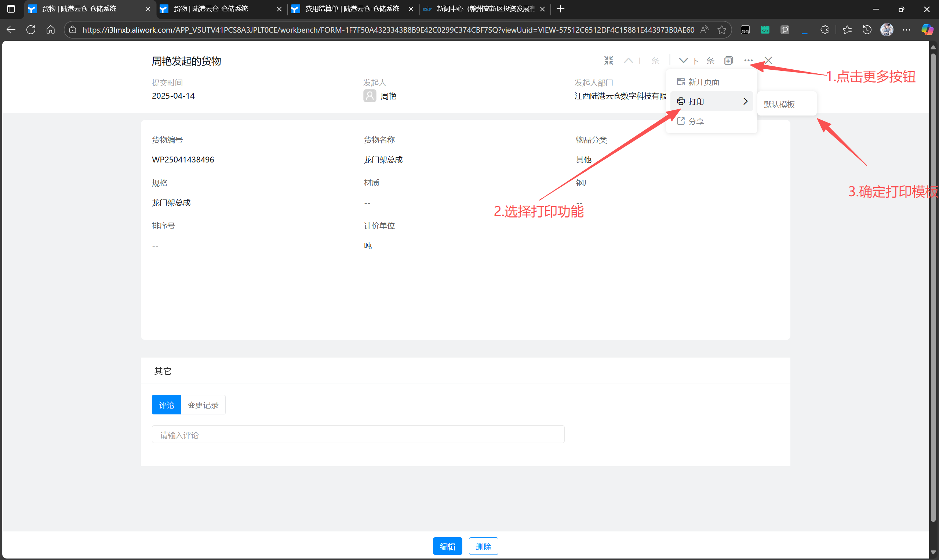Click the comment input field

[357, 435]
